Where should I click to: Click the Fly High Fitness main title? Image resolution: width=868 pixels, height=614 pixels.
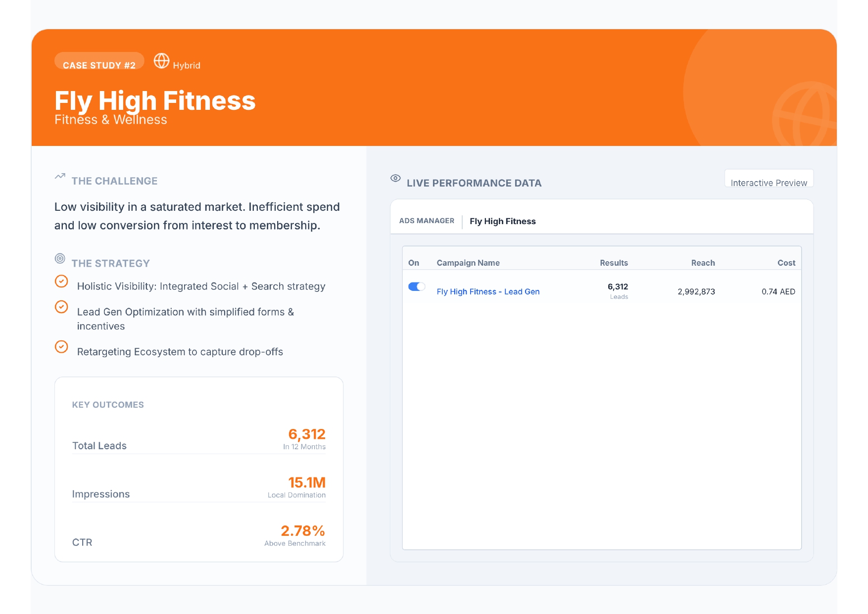[155, 100]
